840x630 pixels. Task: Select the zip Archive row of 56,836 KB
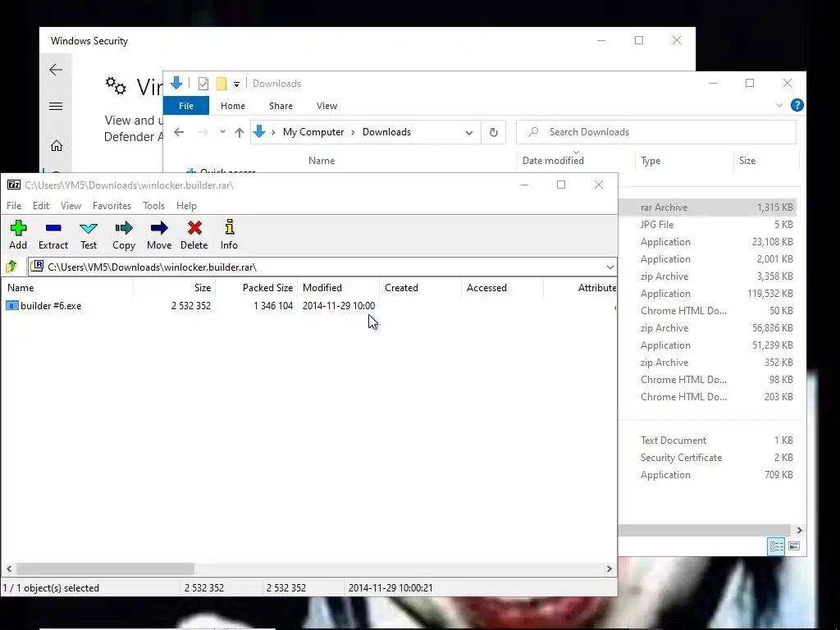(707, 328)
